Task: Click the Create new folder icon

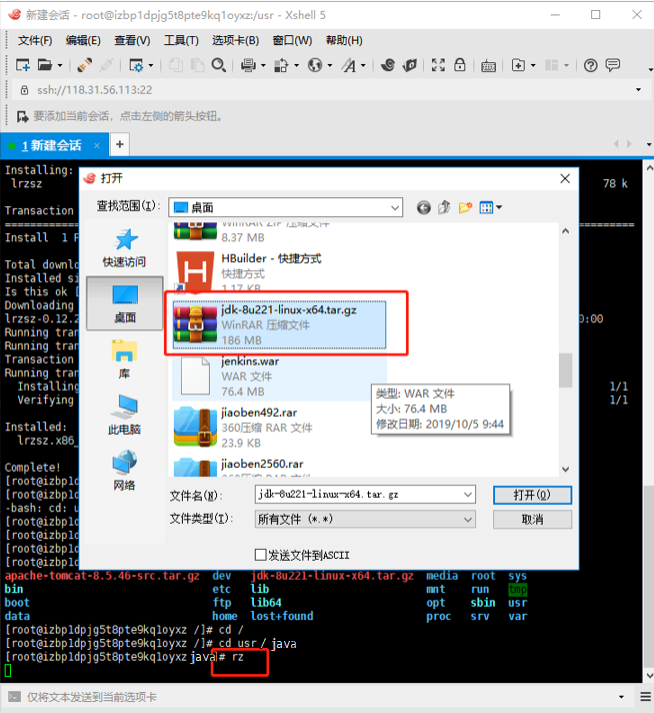Action: (465, 208)
